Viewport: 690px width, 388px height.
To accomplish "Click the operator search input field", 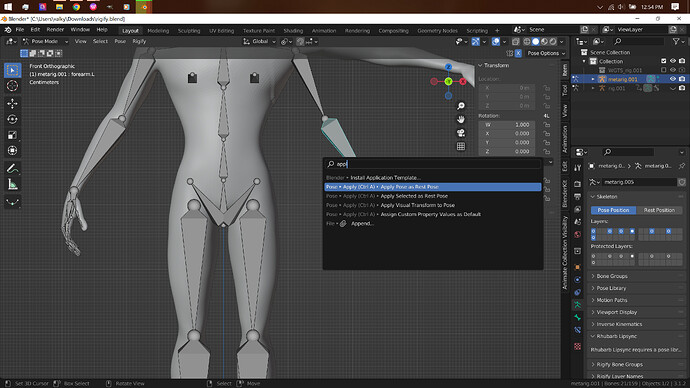I will coord(433,164).
